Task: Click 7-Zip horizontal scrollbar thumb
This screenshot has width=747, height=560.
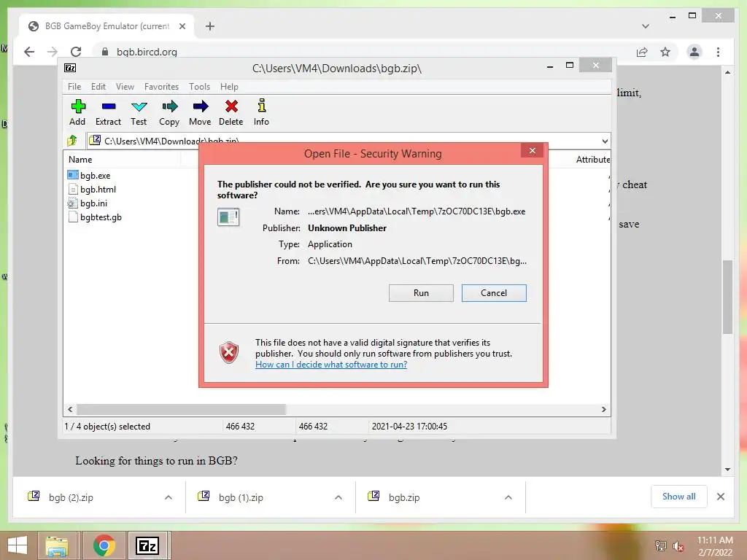Action: (181, 410)
